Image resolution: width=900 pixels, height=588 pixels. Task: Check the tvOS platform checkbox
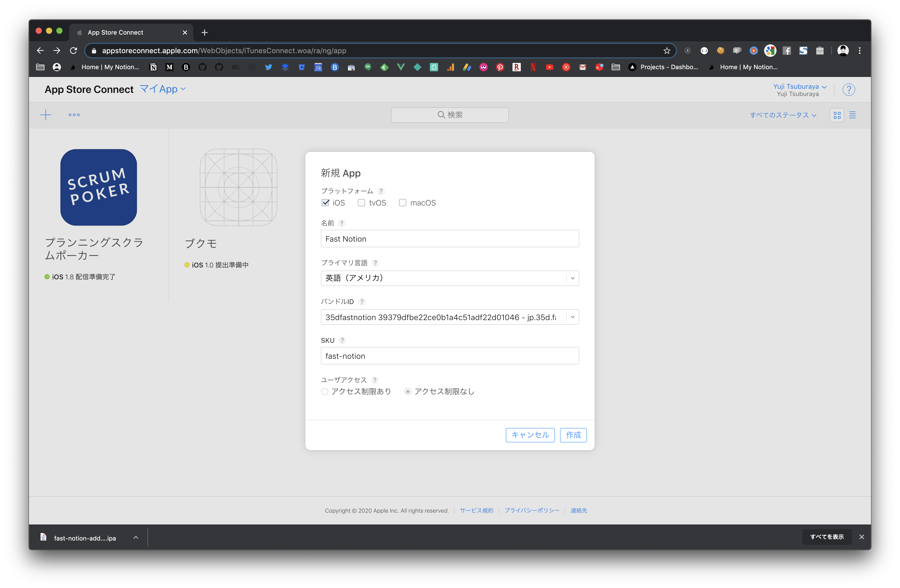361,203
